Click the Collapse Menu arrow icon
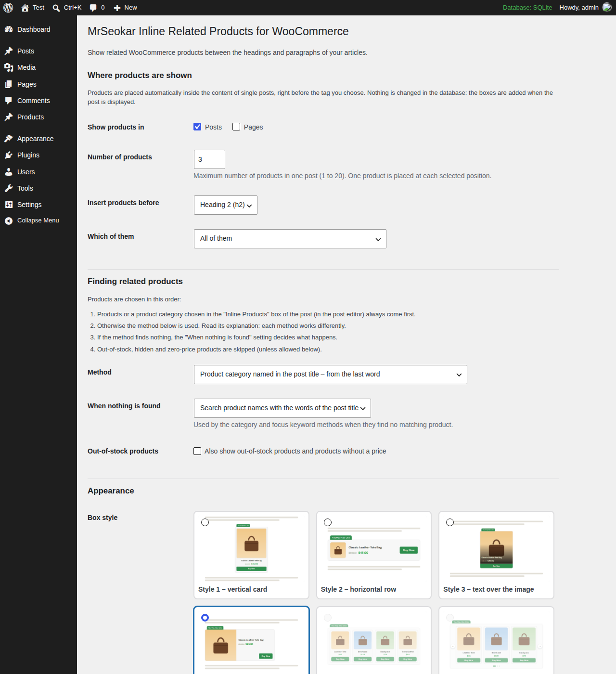Screen dimensions: 616x674 9,220
